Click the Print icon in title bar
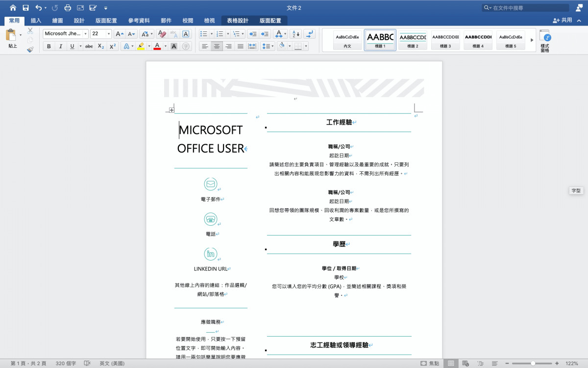This screenshot has height=368, width=588. pyautogui.click(x=68, y=8)
